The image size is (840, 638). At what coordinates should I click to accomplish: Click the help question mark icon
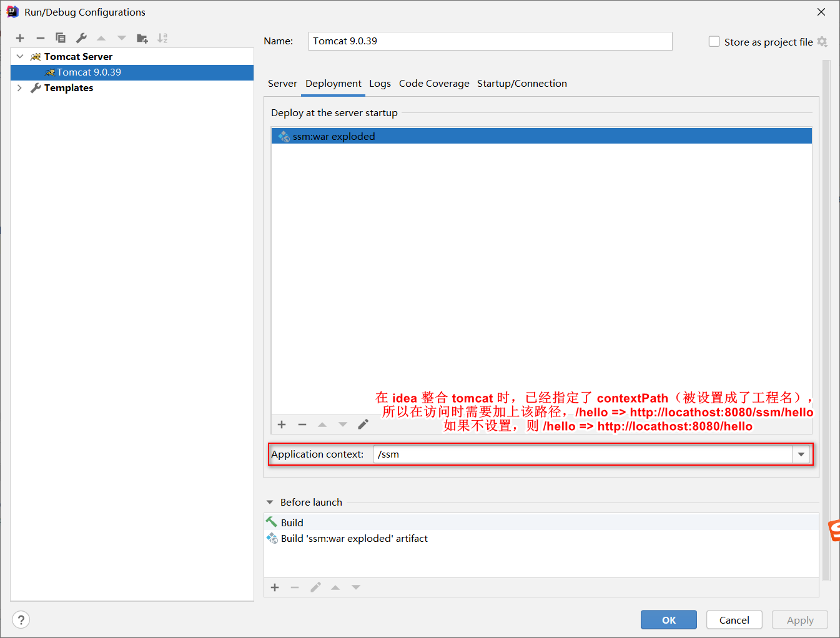(21, 619)
